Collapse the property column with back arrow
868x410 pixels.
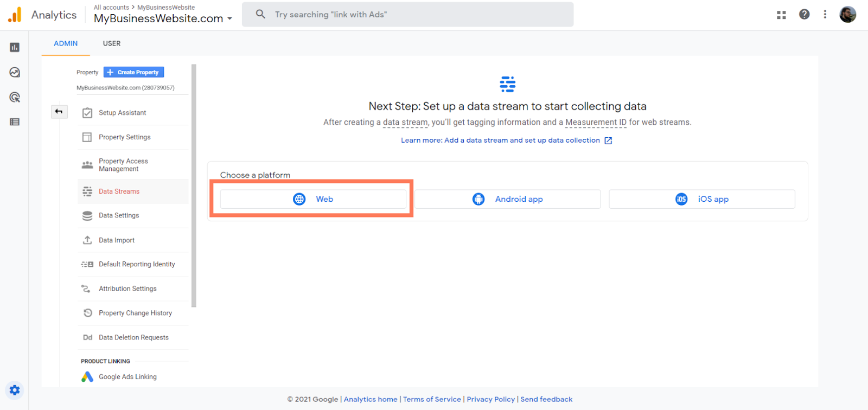click(59, 112)
